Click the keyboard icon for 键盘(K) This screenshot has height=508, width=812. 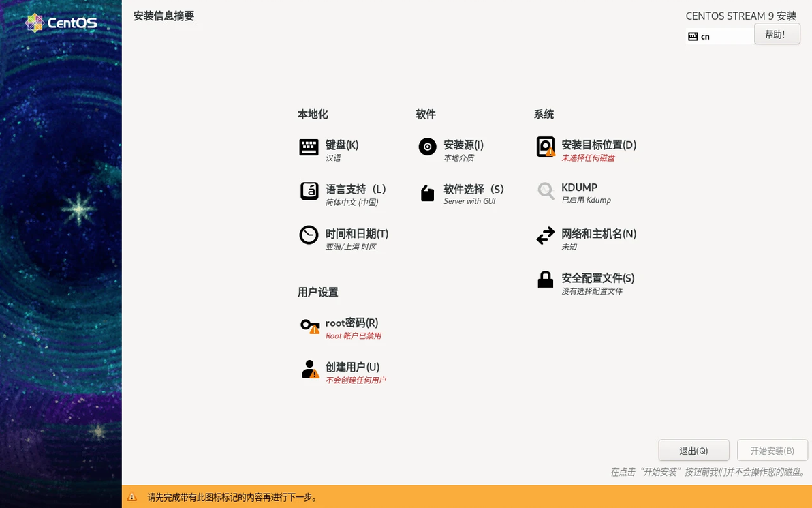[x=309, y=147]
